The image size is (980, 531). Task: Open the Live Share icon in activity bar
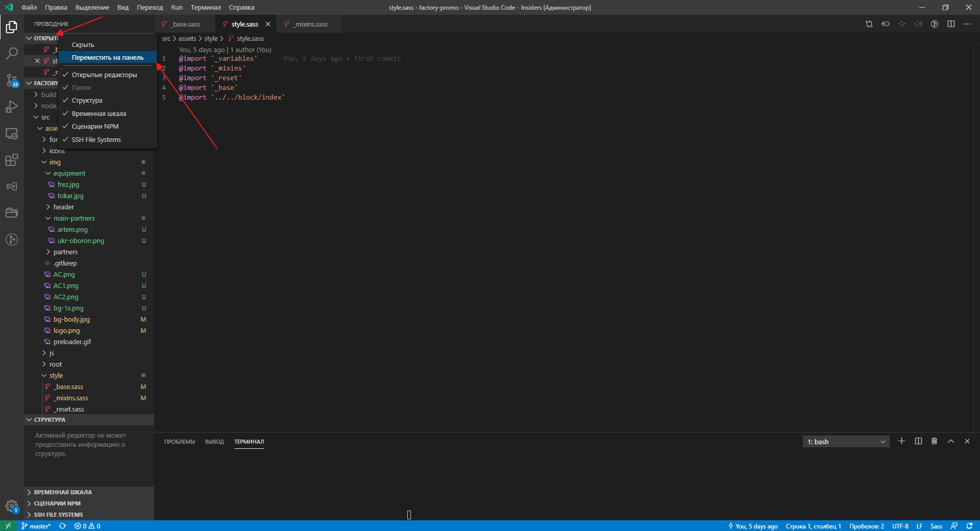point(12,186)
